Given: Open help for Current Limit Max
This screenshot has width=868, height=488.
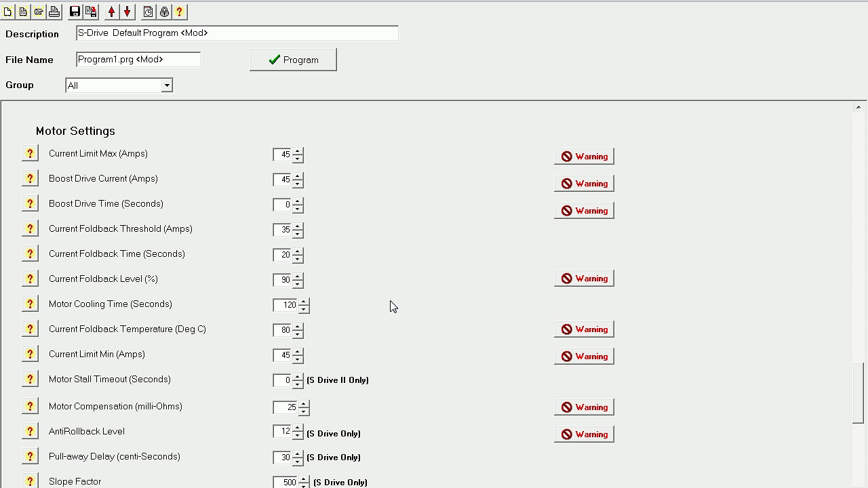Looking at the screenshot, I should [30, 154].
